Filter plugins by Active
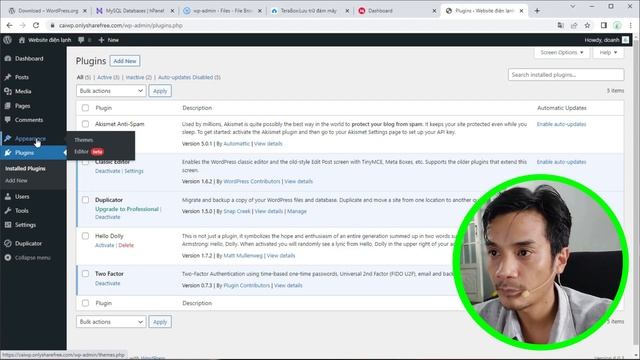This screenshot has height=360, width=640. tap(108, 77)
